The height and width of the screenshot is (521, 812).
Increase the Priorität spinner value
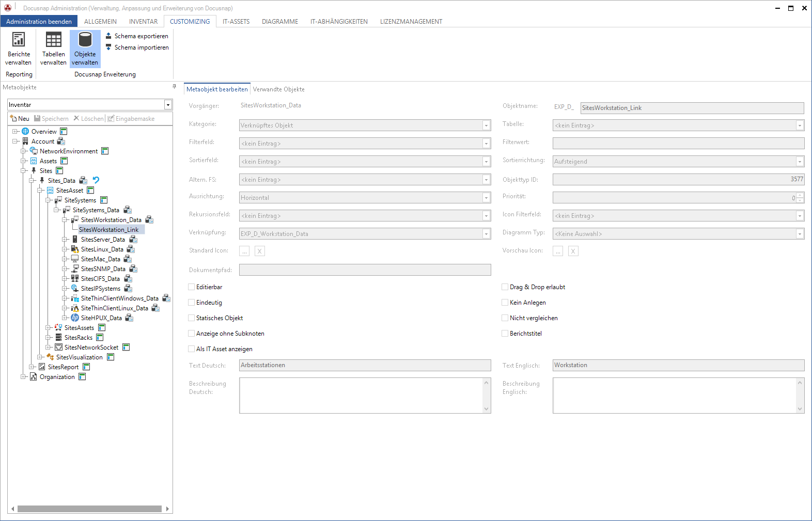point(800,195)
